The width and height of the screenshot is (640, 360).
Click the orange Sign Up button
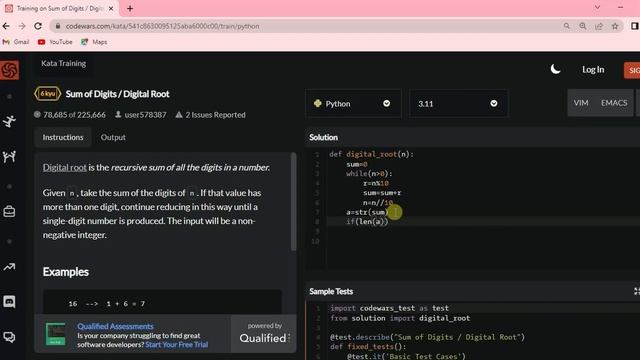[x=632, y=70]
